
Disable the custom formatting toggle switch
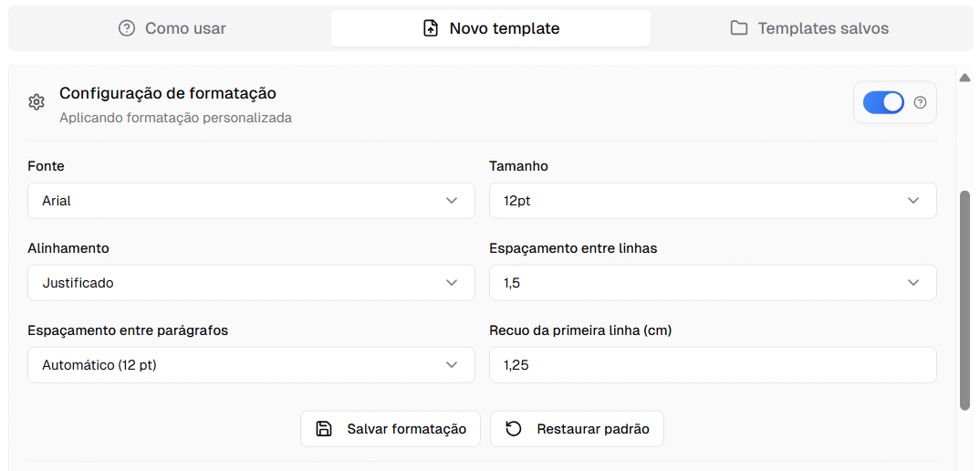click(x=882, y=102)
